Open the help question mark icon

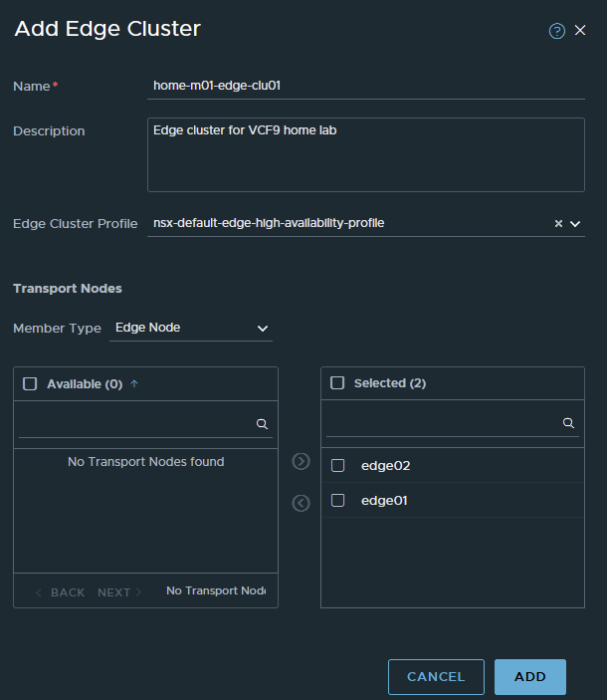pos(557,31)
